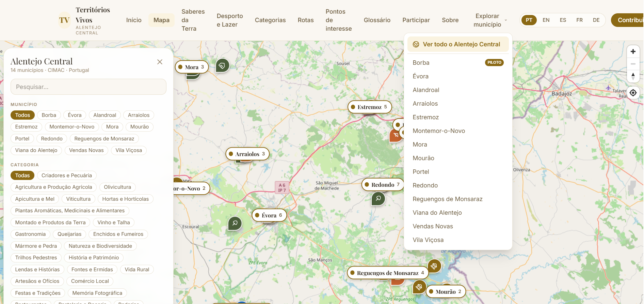Click Ver todo o Alentejo Central

(458, 44)
